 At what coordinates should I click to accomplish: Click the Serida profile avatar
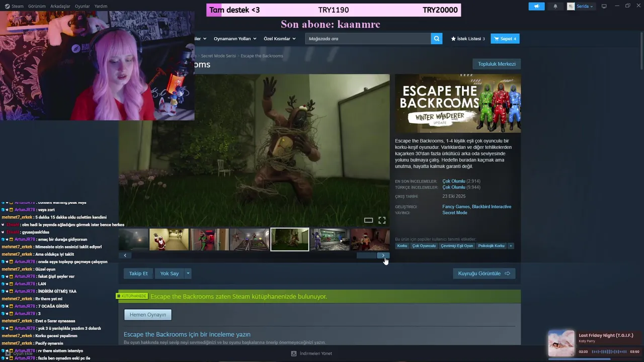[x=571, y=6]
